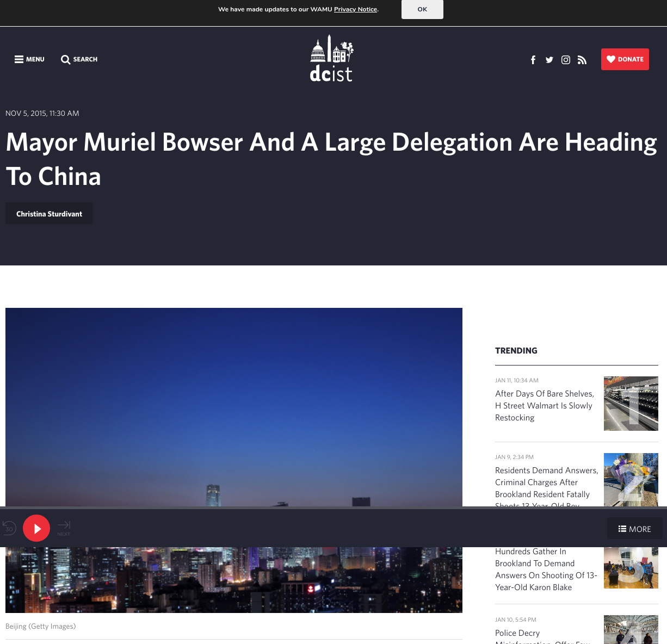This screenshot has height=644, width=667.
Task: Open the Brookland flowers memorial thumbnail
Action: [631, 480]
